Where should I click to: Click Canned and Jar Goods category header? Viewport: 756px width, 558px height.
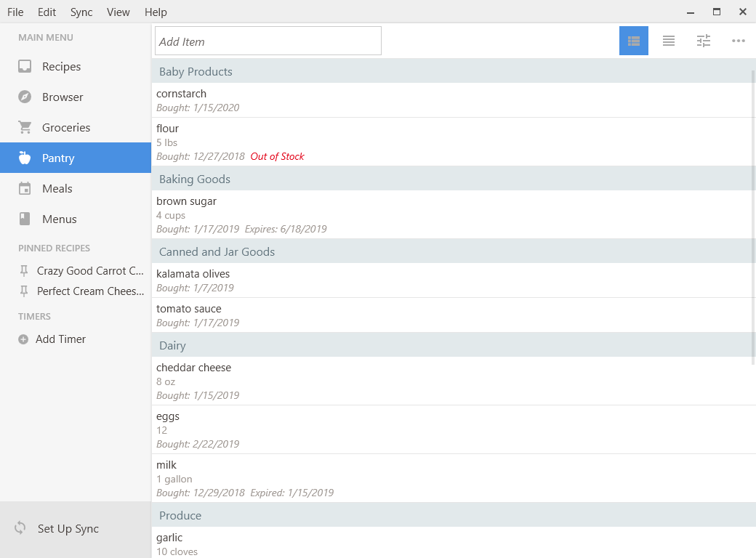pyautogui.click(x=453, y=251)
